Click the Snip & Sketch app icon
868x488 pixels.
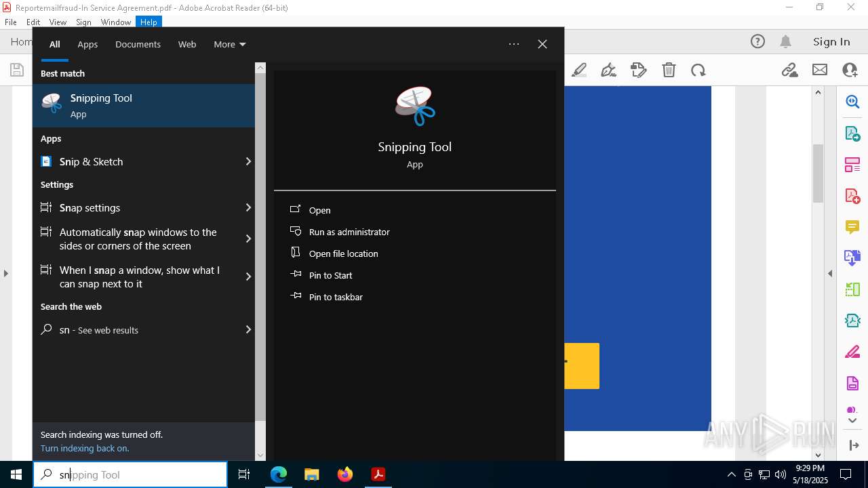coord(46,161)
